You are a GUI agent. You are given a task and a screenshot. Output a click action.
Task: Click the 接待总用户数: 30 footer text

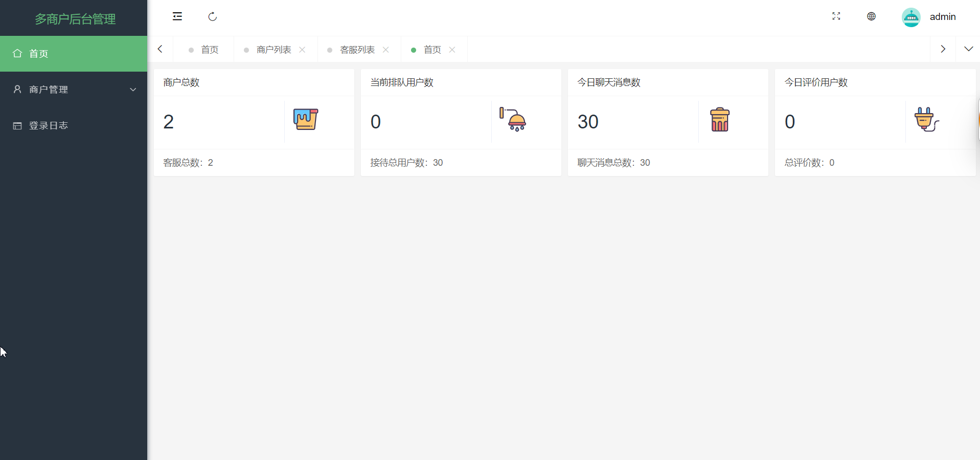pyautogui.click(x=406, y=163)
